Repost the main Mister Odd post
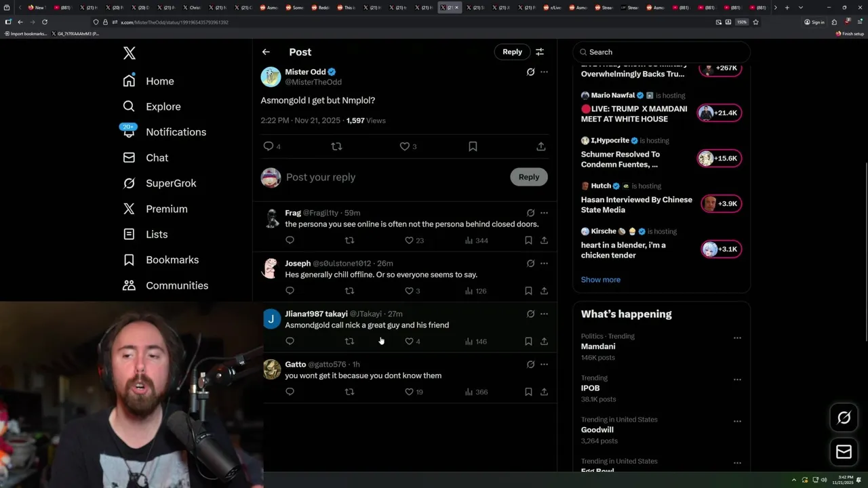 click(x=336, y=146)
